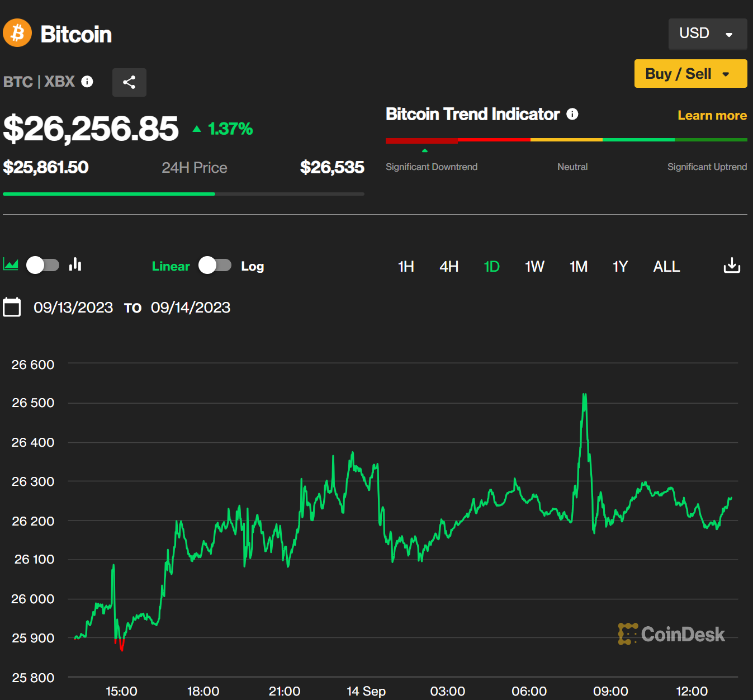Click the info icon next to BTC XBX
Viewport: 753px width, 700px height.
pos(87,82)
